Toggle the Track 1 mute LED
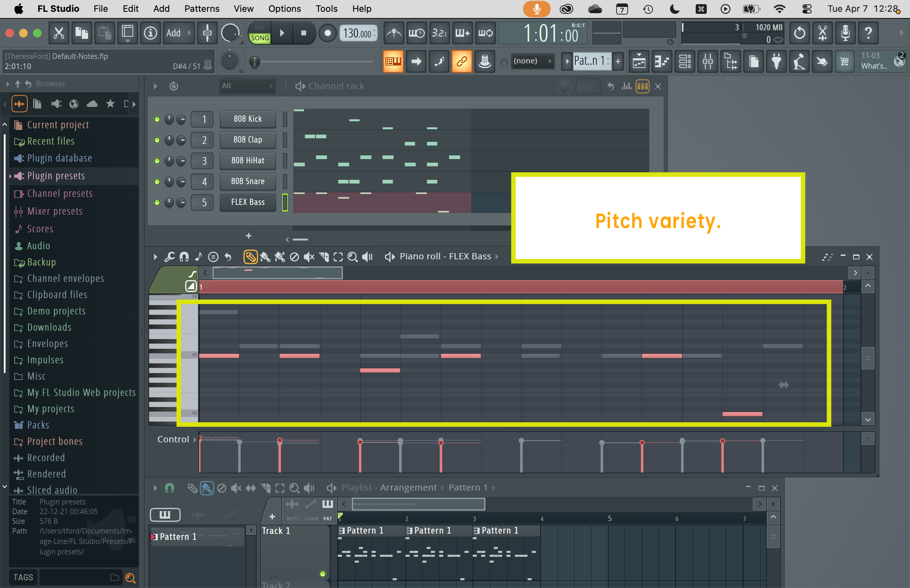Screen dimensions: 910x588 click(323, 574)
